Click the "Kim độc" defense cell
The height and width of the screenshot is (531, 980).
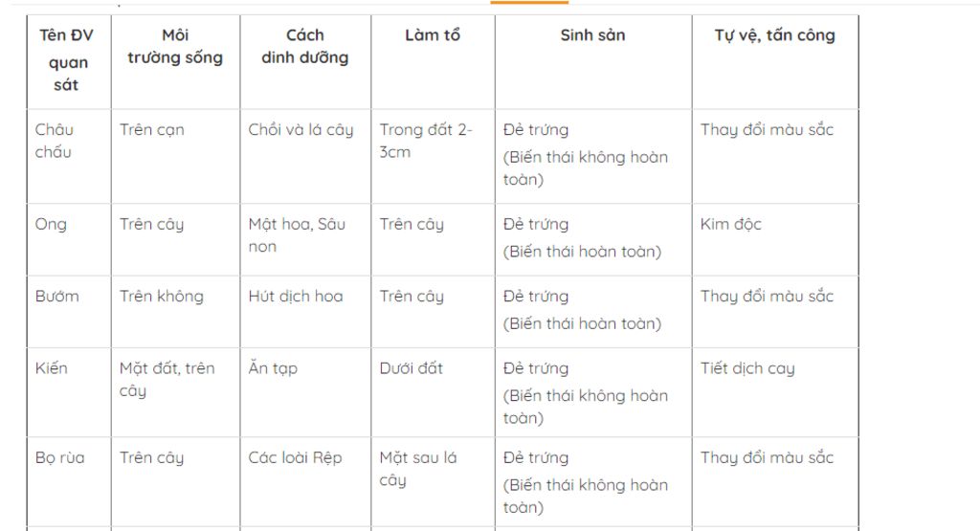[x=731, y=224]
